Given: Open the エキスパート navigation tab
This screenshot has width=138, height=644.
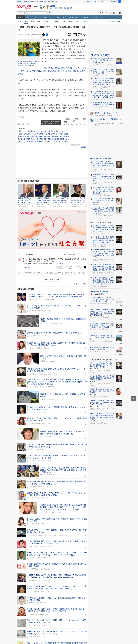Looking at the screenshot, I should click(48, 17).
